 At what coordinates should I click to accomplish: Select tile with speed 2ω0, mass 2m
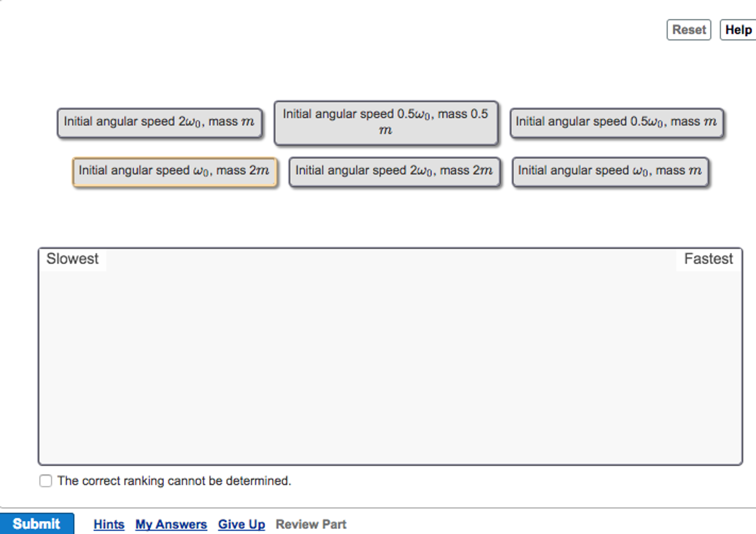(x=395, y=172)
